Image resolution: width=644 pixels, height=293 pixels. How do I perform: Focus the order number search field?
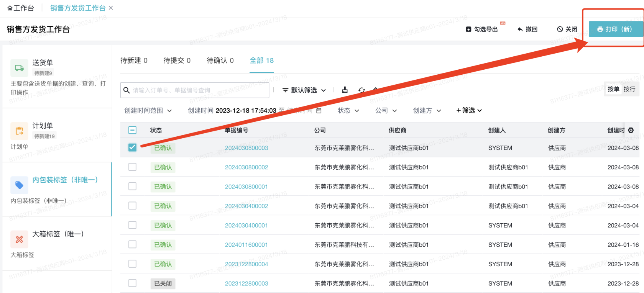click(x=195, y=90)
